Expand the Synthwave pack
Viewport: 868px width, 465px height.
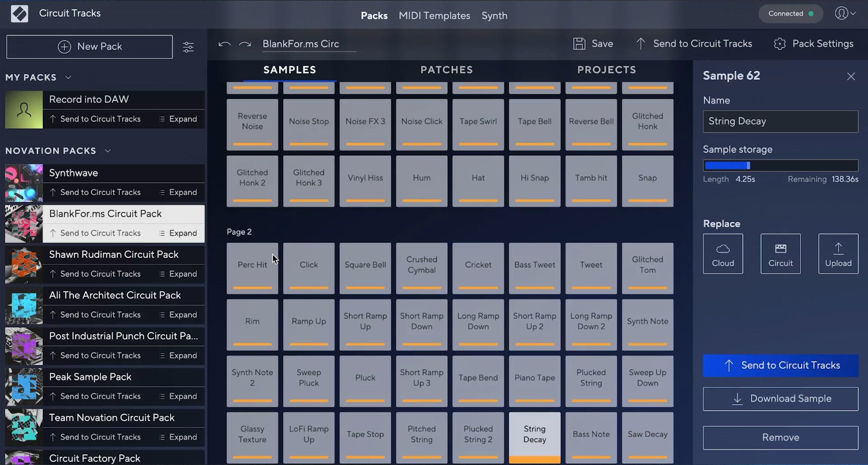178,192
